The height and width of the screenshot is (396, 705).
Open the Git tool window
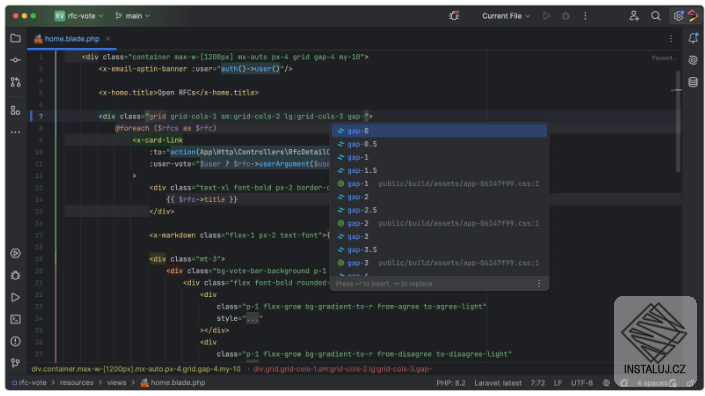coord(15,363)
